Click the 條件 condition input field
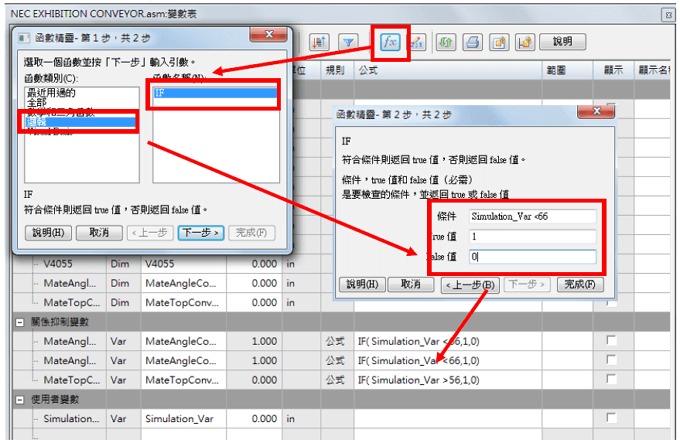The height and width of the screenshot is (443, 680). 532,216
